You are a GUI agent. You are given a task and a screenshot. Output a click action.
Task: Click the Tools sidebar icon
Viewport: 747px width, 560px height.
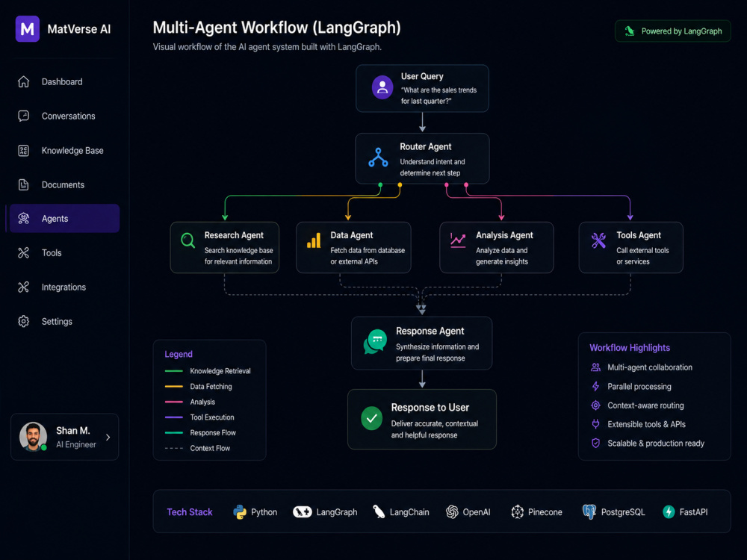coord(23,253)
